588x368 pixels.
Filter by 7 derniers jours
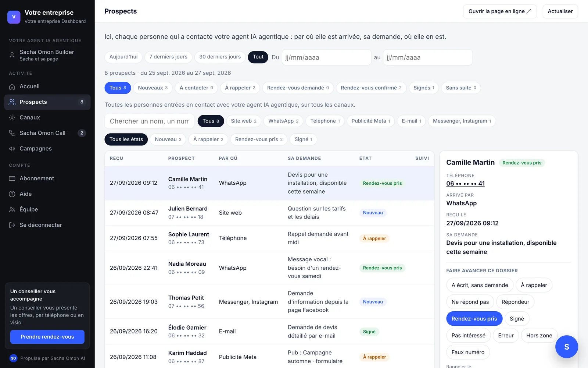(168, 57)
